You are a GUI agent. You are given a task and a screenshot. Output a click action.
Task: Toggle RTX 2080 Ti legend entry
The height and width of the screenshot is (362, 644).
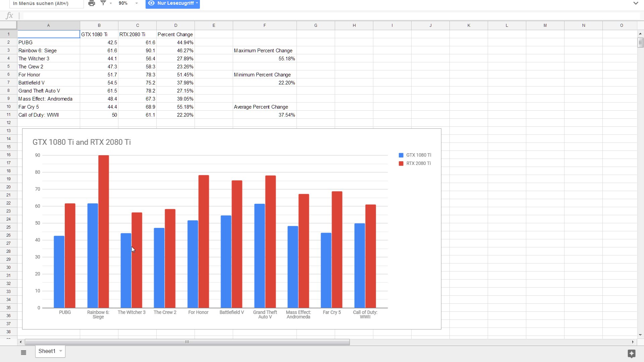(x=418, y=164)
